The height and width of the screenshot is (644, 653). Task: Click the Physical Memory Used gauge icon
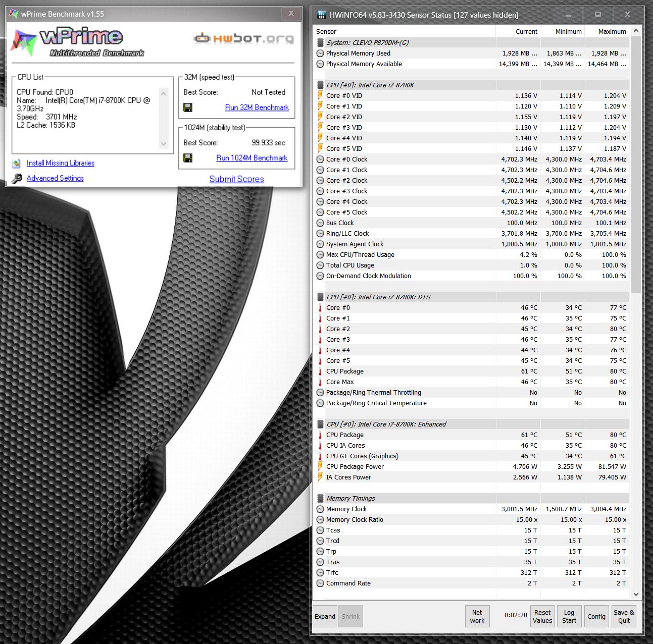320,53
